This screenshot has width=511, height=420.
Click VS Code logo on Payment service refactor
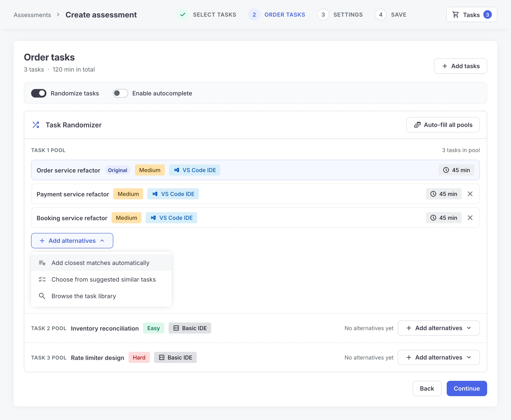point(155,194)
